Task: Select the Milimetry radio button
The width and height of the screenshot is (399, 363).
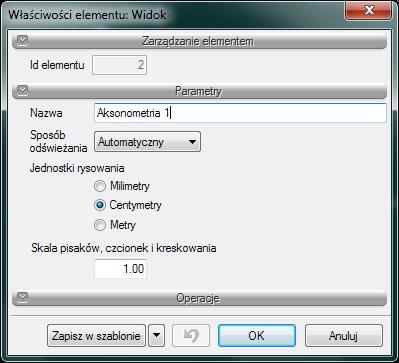Action: pos(100,186)
